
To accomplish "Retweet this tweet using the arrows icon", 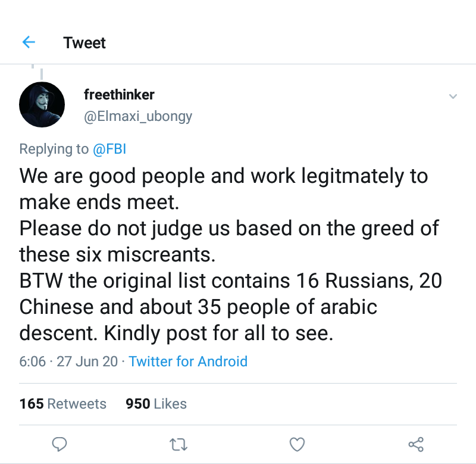I will pyautogui.click(x=177, y=444).
